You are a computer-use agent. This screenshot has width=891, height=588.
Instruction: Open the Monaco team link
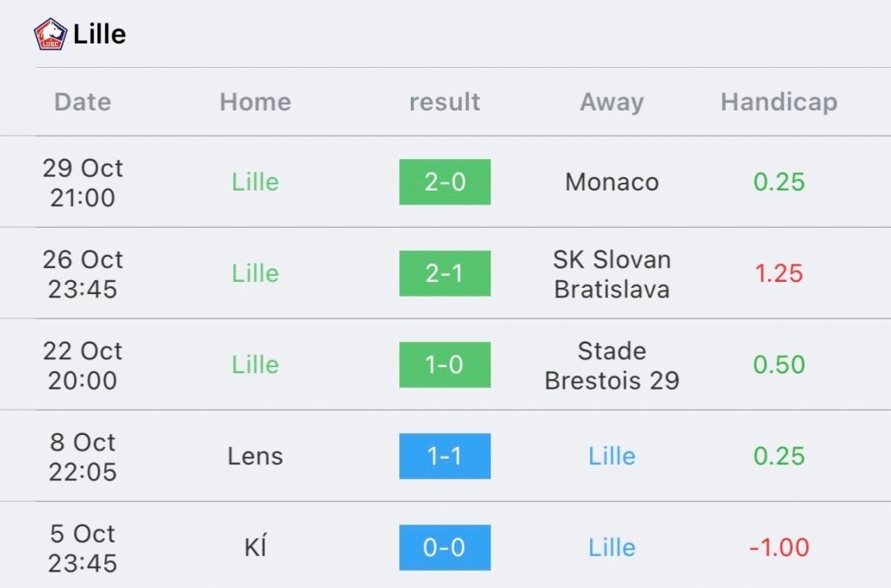[612, 183]
